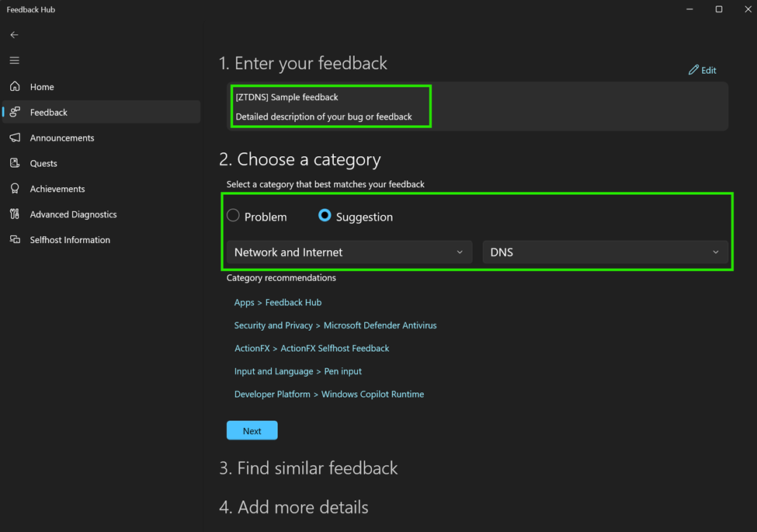
Task: Click the Home house icon
Action: (15, 86)
